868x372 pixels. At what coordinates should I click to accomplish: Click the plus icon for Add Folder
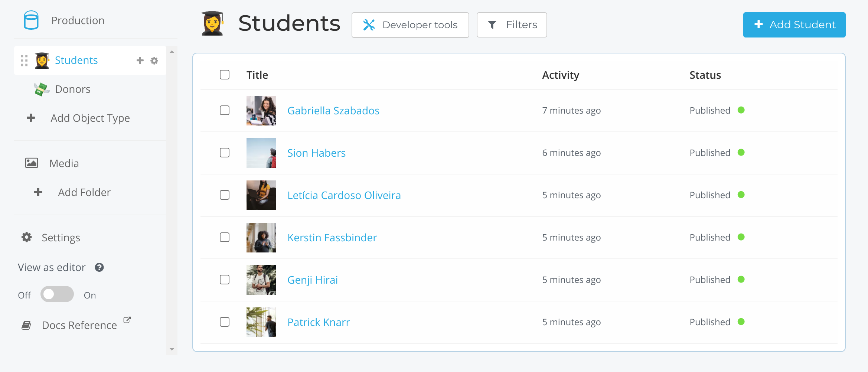tap(38, 192)
